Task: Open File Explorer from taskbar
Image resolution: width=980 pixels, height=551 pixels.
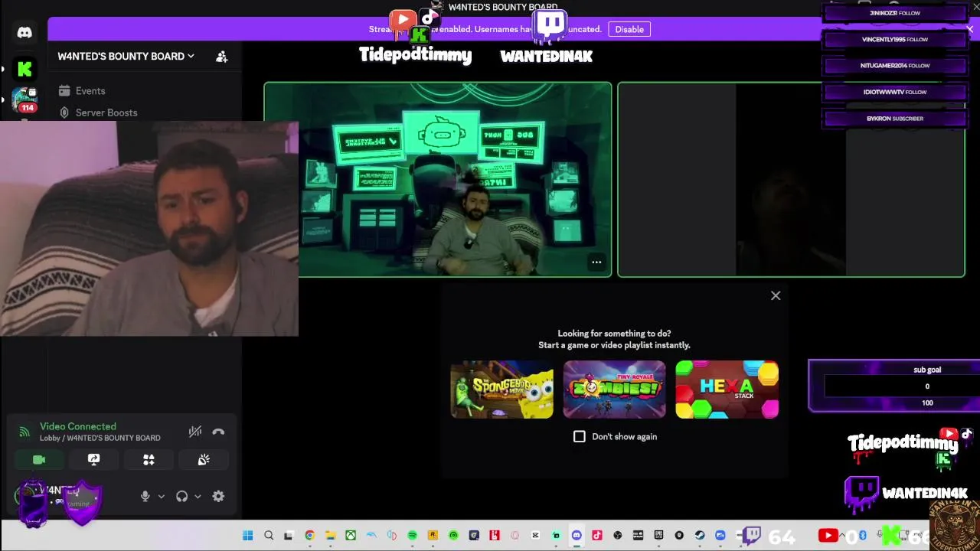Action: (x=330, y=536)
